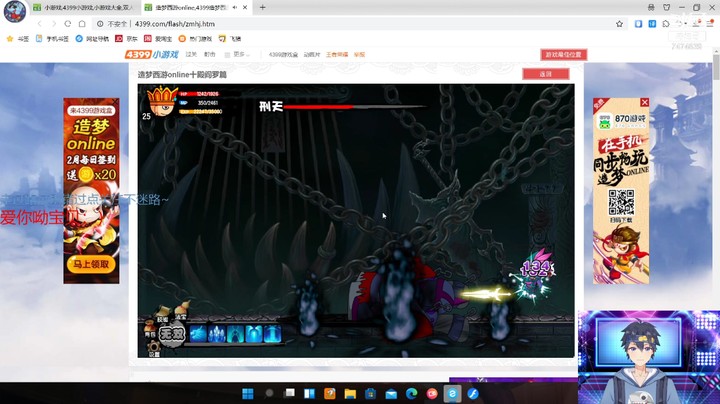This screenshot has width=720, height=404.
Task: Close the active 造梦西游 tab
Action: pyautogui.click(x=245, y=7)
